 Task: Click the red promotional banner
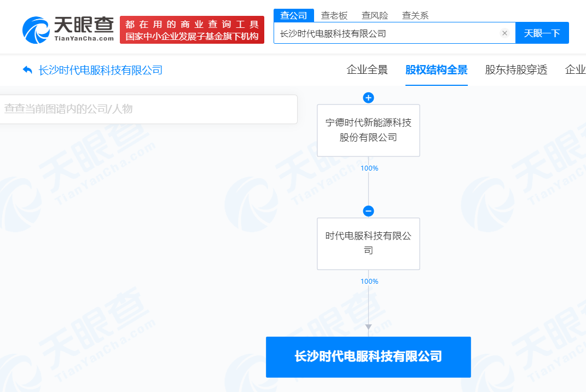click(x=192, y=30)
